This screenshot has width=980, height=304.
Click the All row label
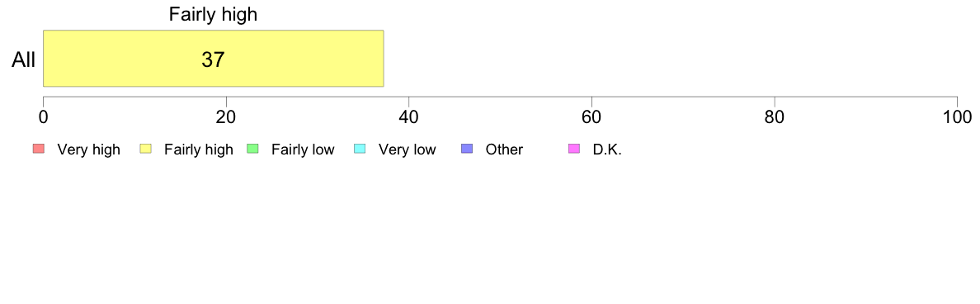point(24,60)
